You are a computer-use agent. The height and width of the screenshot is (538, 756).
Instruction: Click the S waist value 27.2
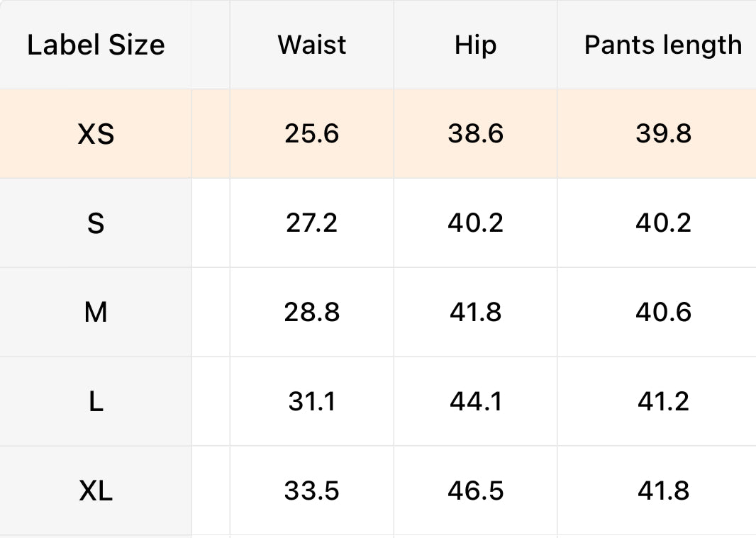click(312, 223)
